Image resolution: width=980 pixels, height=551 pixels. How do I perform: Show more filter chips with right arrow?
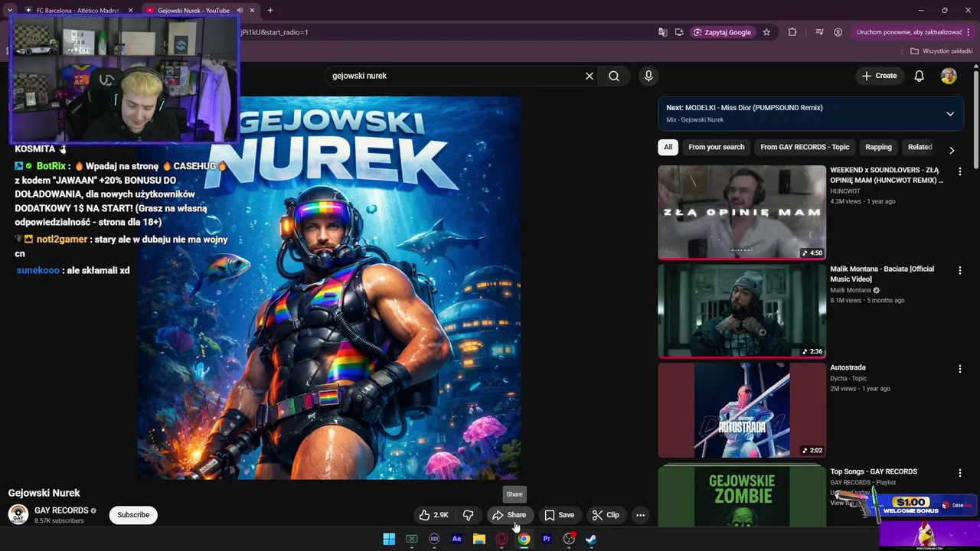click(x=952, y=150)
